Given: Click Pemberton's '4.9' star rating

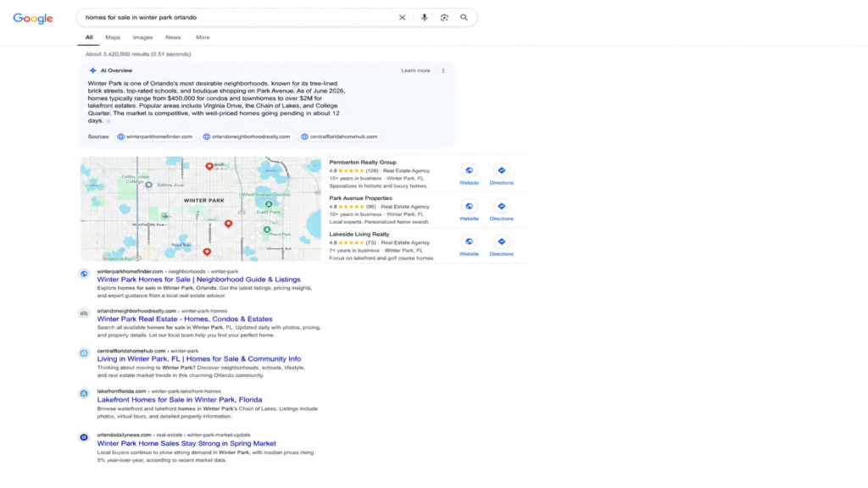Looking at the screenshot, I should 332,171.
